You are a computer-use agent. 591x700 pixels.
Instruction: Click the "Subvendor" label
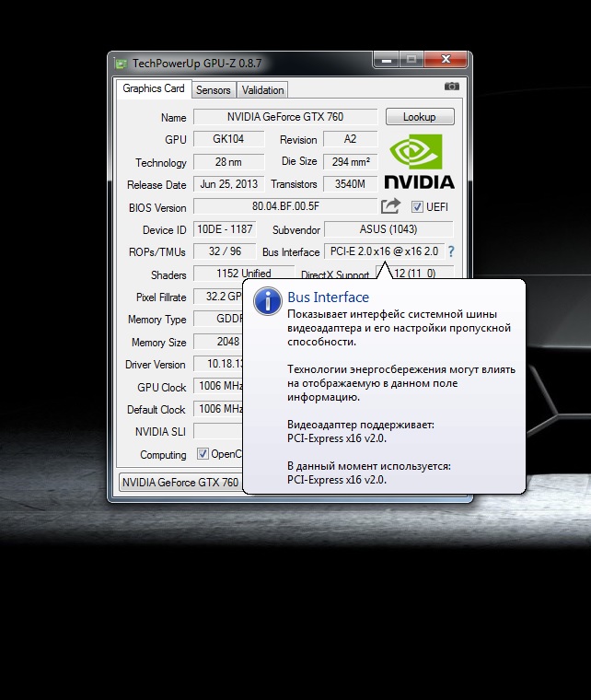[296, 230]
